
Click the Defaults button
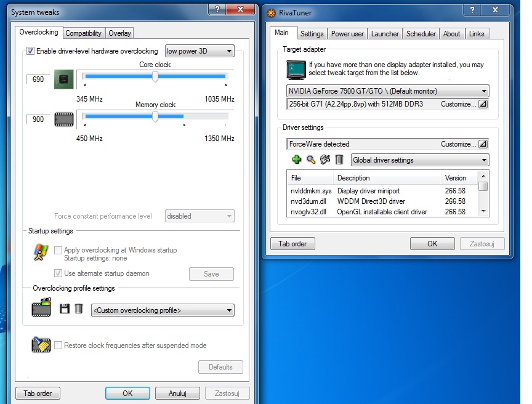coord(220,367)
